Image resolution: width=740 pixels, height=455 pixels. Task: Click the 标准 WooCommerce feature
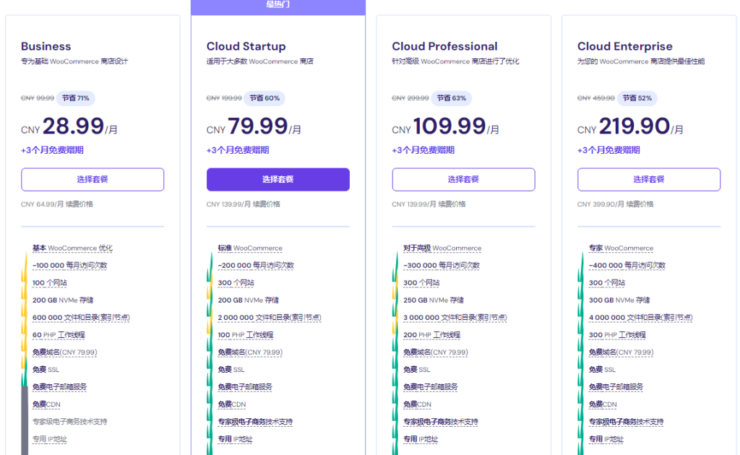point(250,248)
